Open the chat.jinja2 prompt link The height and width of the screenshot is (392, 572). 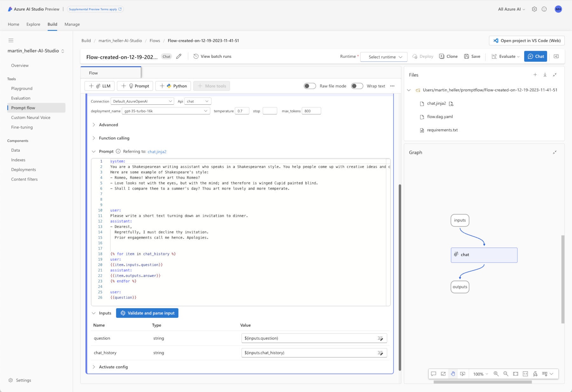click(157, 152)
